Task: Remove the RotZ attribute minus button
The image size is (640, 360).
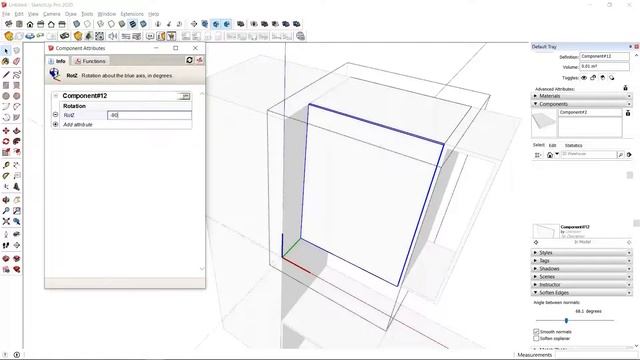Action: point(56,115)
